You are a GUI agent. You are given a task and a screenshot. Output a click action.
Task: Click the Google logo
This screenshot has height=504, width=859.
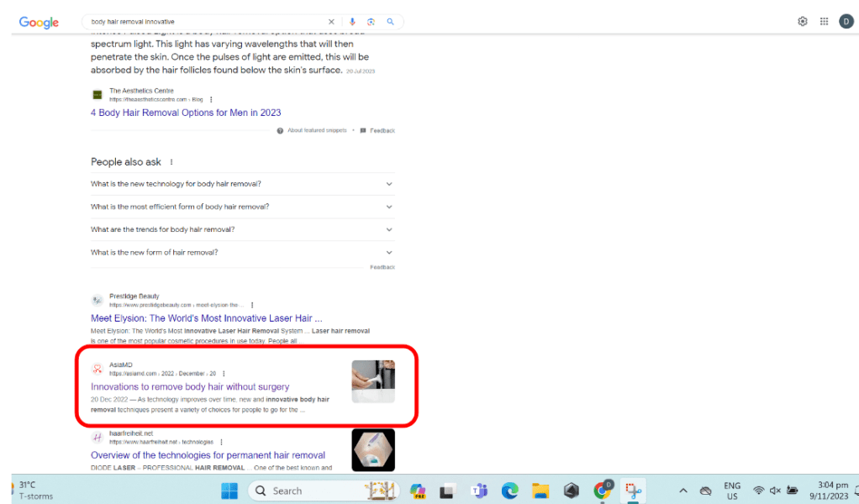point(39,22)
